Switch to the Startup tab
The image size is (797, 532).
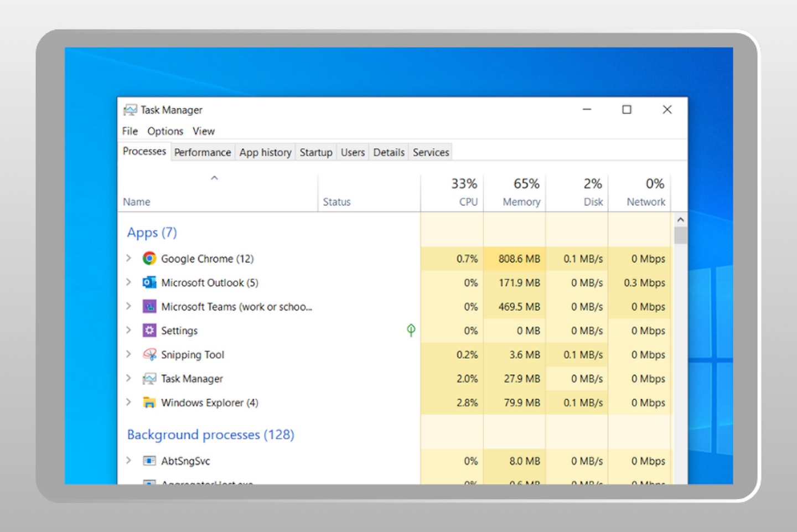click(316, 152)
